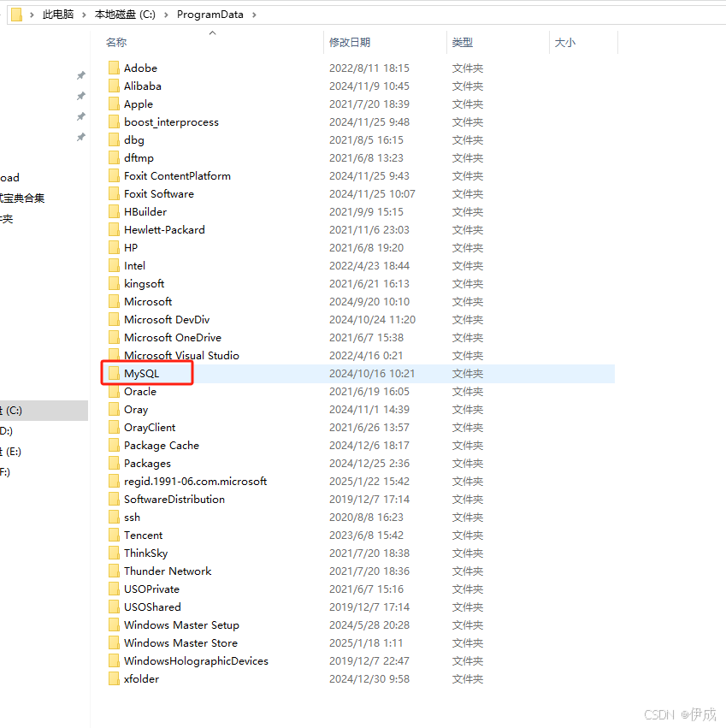
Task: Click the ProgramData breadcrumb
Action: 210,15
